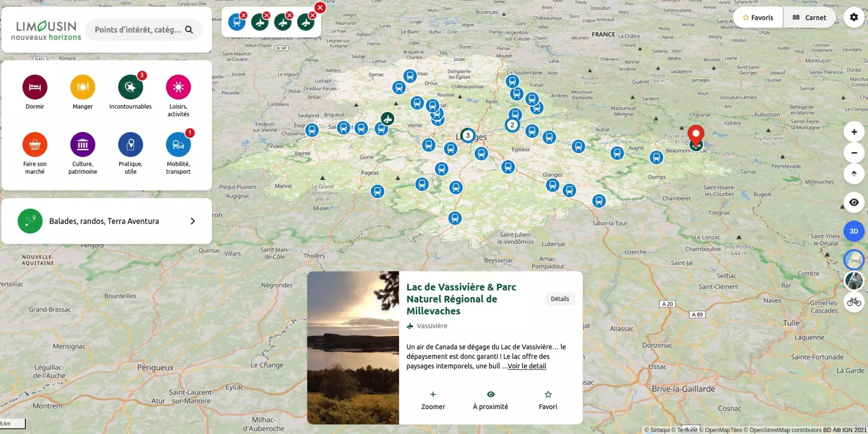Switch to the Favoris tab

[758, 17]
